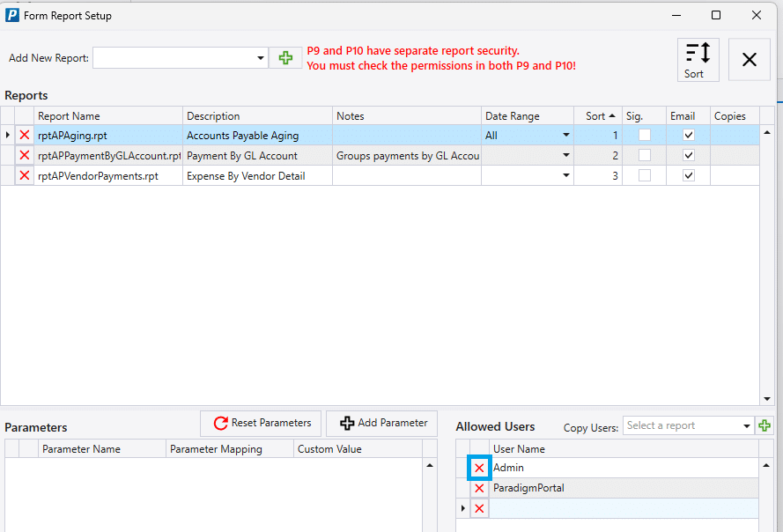Viewport: 783px width, 532px height.
Task: Expand the Copy Users report dropdown
Action: point(747,425)
